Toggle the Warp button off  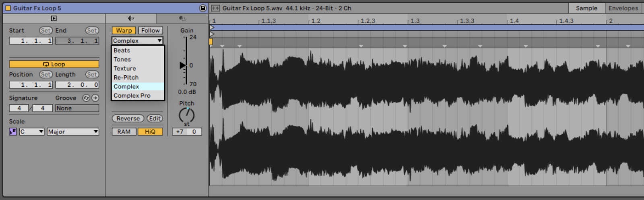pyautogui.click(x=124, y=31)
